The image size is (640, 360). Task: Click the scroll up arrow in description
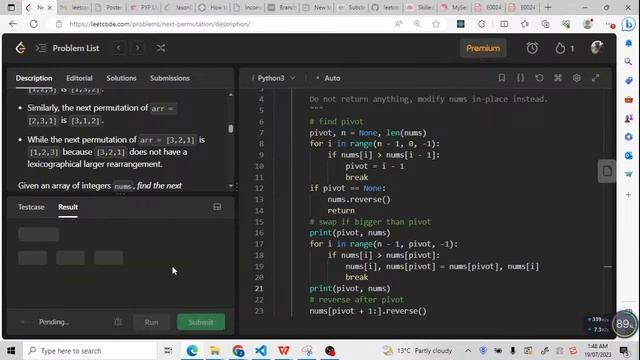click(x=231, y=94)
